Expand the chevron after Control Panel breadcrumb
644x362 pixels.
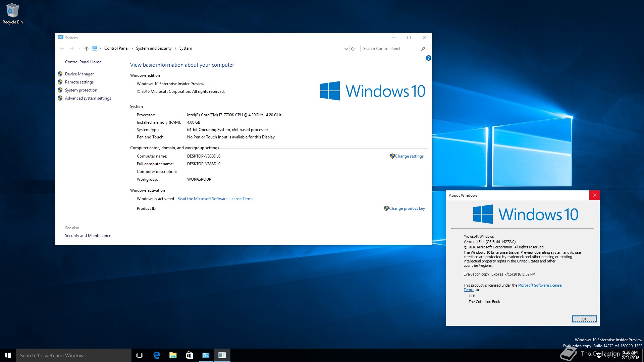pyautogui.click(x=132, y=49)
